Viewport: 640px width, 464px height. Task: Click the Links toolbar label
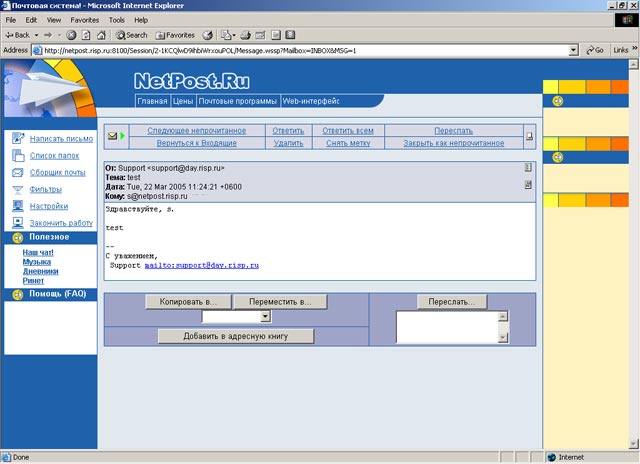[620, 50]
